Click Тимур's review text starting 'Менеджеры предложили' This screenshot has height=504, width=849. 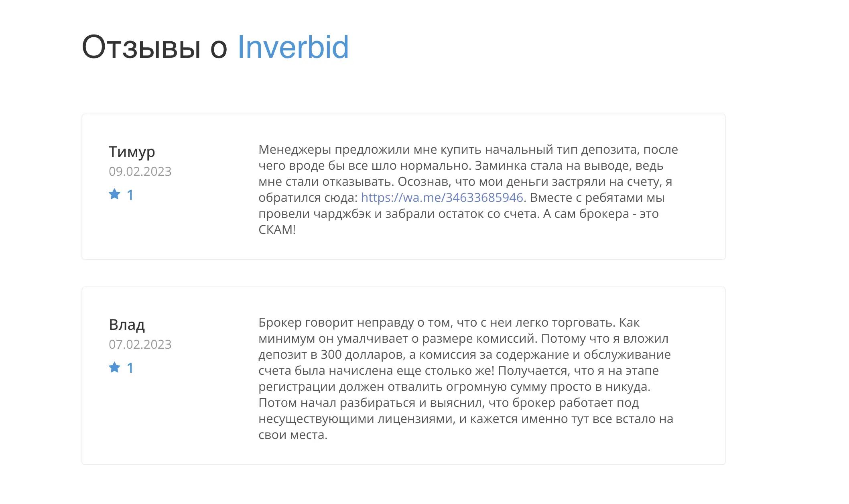click(468, 189)
